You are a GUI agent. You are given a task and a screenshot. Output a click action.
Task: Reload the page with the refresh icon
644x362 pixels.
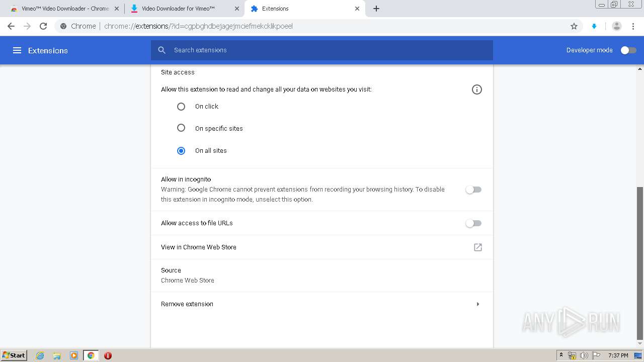[x=43, y=26]
